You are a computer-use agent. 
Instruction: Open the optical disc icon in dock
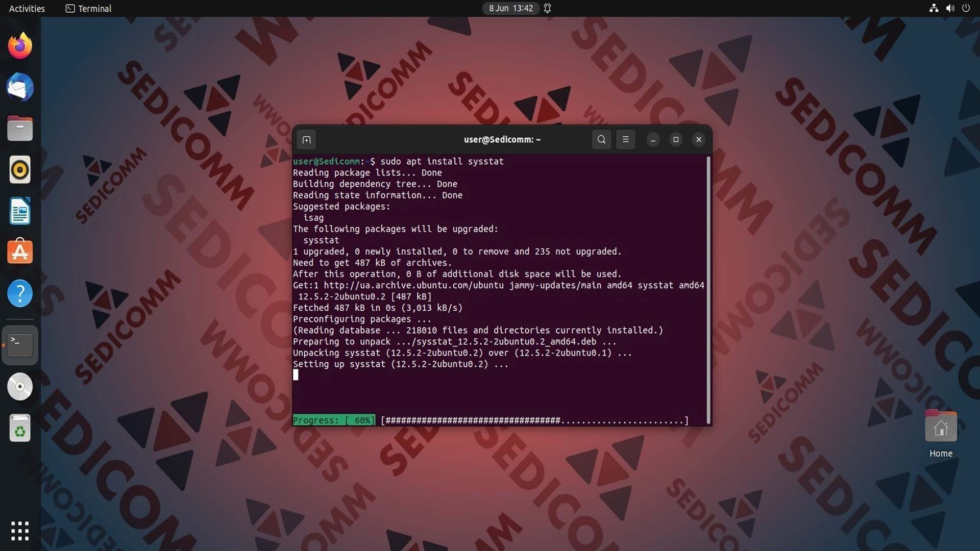point(20,387)
